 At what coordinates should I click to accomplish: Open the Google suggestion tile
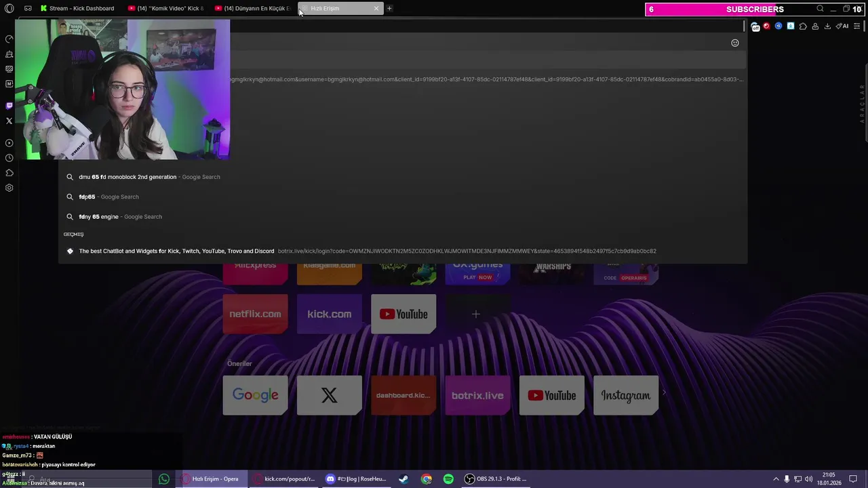click(255, 395)
